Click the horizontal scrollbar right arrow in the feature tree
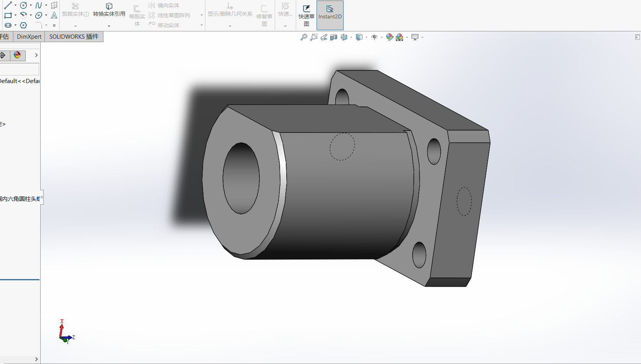Viewport: 641px width, 364px height. tap(36, 359)
